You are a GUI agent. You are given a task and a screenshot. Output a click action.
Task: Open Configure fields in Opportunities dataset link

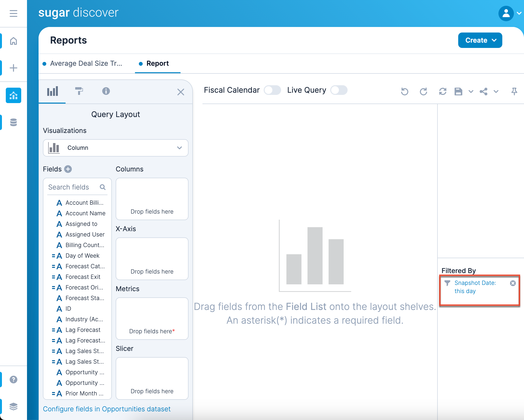click(107, 409)
